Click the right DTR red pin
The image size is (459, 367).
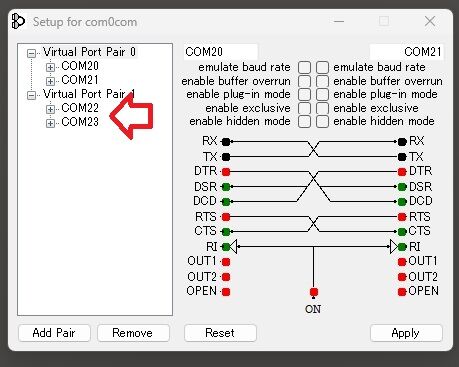click(402, 172)
